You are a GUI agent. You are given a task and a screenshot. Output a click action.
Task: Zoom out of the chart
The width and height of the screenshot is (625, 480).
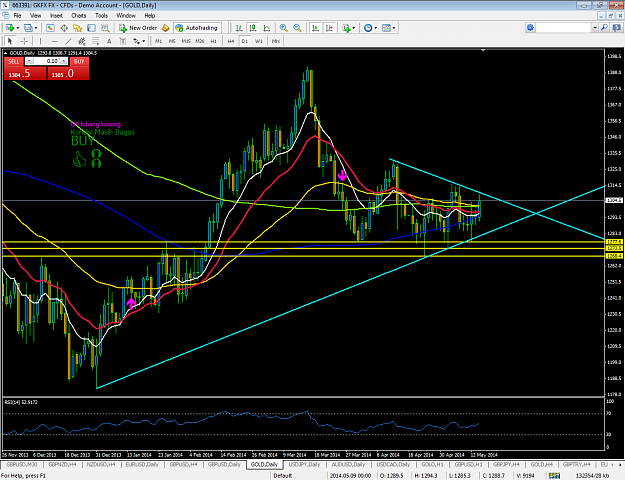(x=297, y=28)
